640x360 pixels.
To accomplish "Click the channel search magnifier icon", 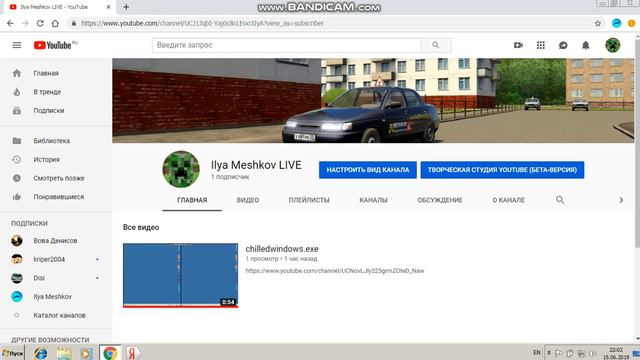I will (560, 200).
